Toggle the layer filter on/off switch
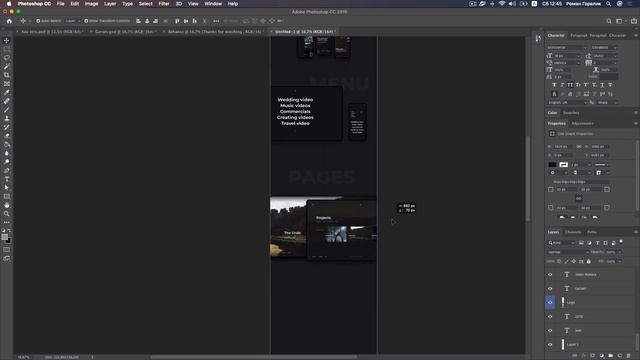 (621, 242)
